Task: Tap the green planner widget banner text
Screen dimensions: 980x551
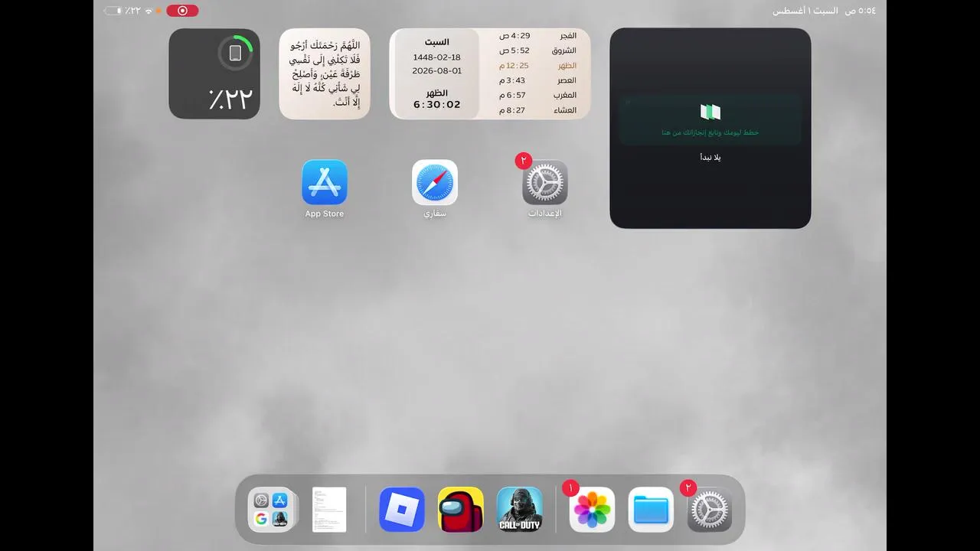Action: (710, 132)
